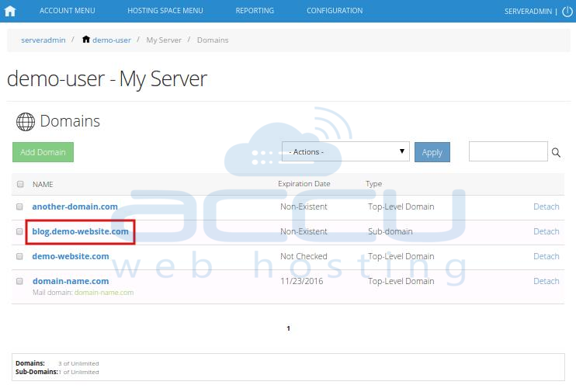Click the Sub-domain type cell
Image resolution: width=576 pixels, height=392 pixels.
[x=390, y=231]
